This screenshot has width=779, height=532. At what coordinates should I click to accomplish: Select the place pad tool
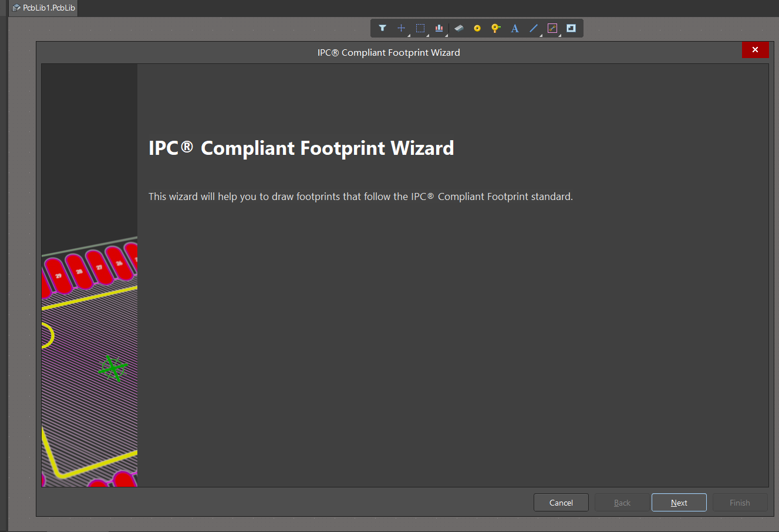(x=477, y=28)
